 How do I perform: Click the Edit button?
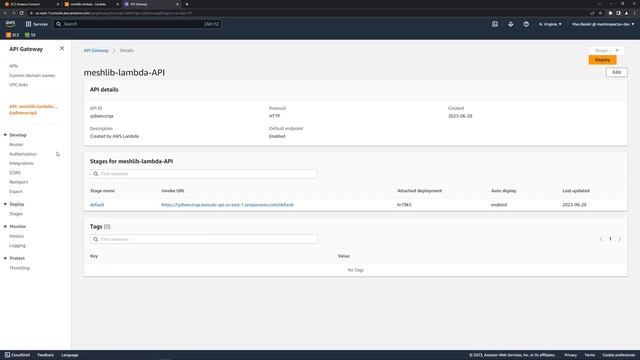616,72
